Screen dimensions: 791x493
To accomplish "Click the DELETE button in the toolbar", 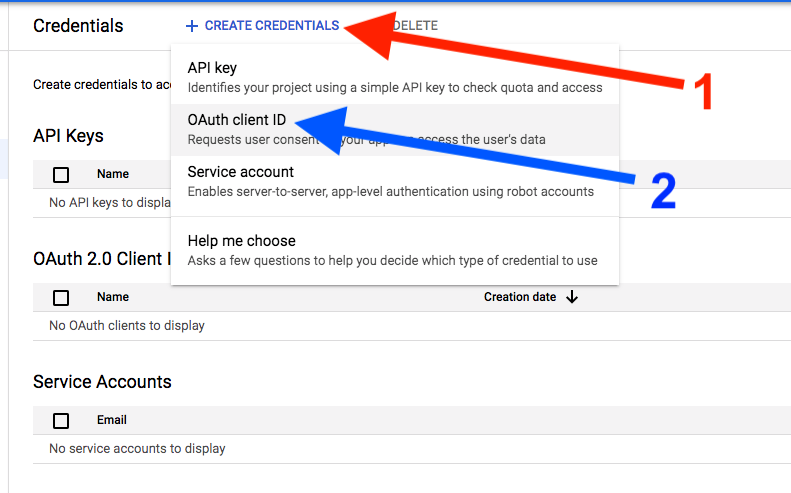I will tap(415, 26).
